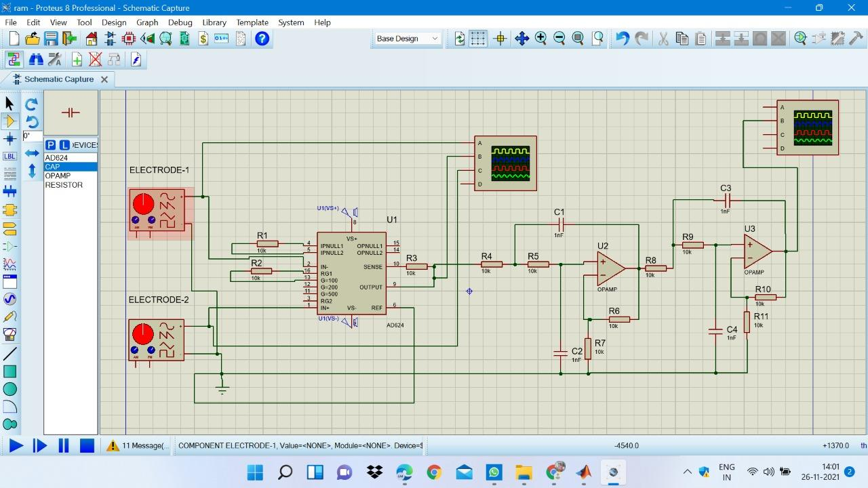Switch to the Schematic Capture tab
868x488 pixels.
pos(59,79)
